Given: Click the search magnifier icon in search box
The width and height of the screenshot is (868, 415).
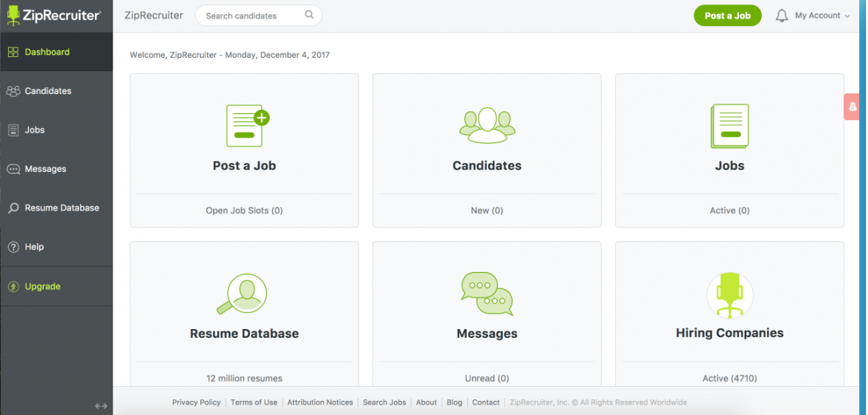Looking at the screenshot, I should (309, 15).
